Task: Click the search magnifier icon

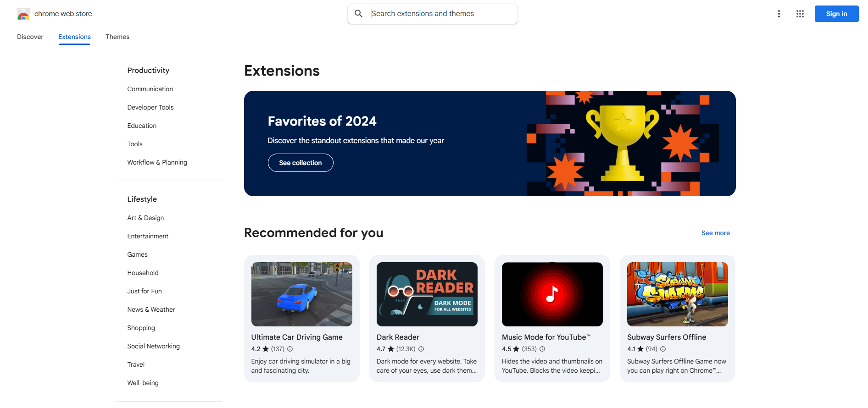Action: coord(359,14)
